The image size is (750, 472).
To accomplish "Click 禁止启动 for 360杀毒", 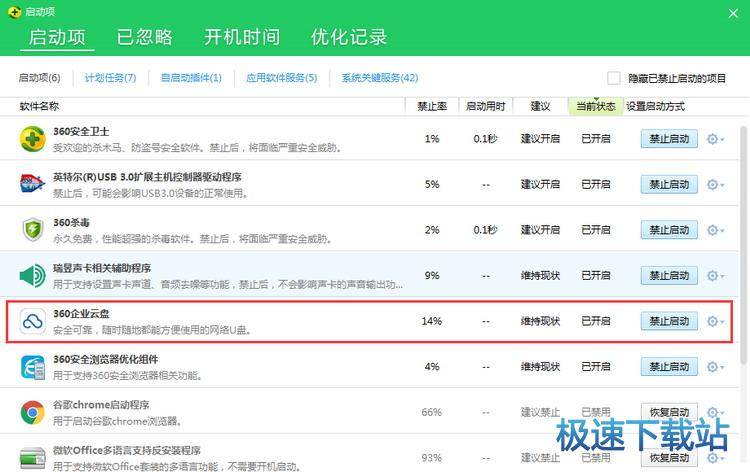I will (x=669, y=230).
